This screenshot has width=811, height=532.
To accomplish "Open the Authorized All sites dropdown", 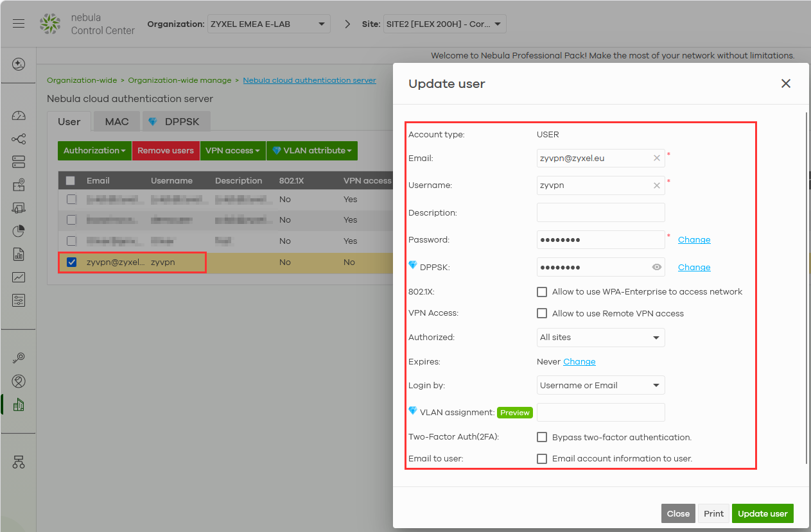I will pos(600,338).
